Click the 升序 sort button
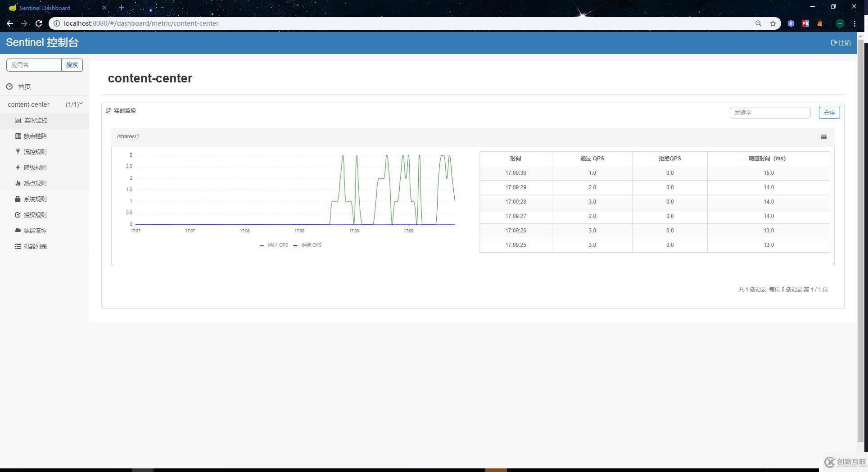Image resolution: width=868 pixels, height=472 pixels. (829, 113)
